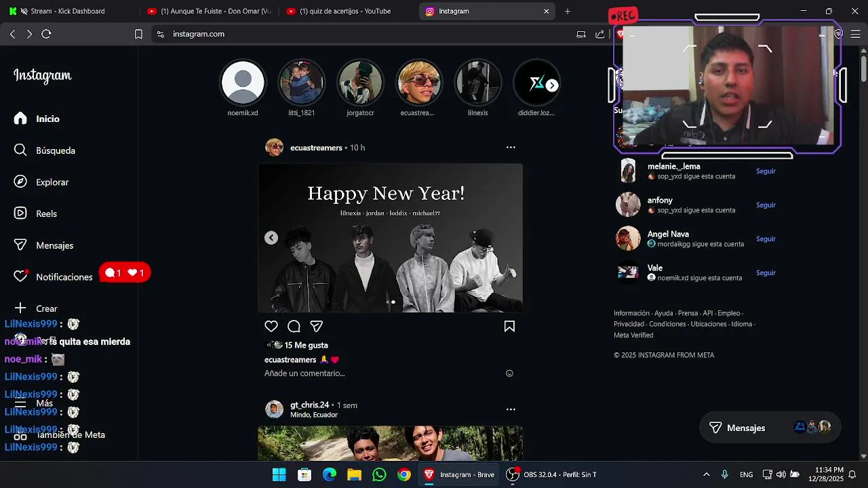Open File Explorer from the taskbar
Viewport: 868px width, 488px height.
click(x=354, y=474)
